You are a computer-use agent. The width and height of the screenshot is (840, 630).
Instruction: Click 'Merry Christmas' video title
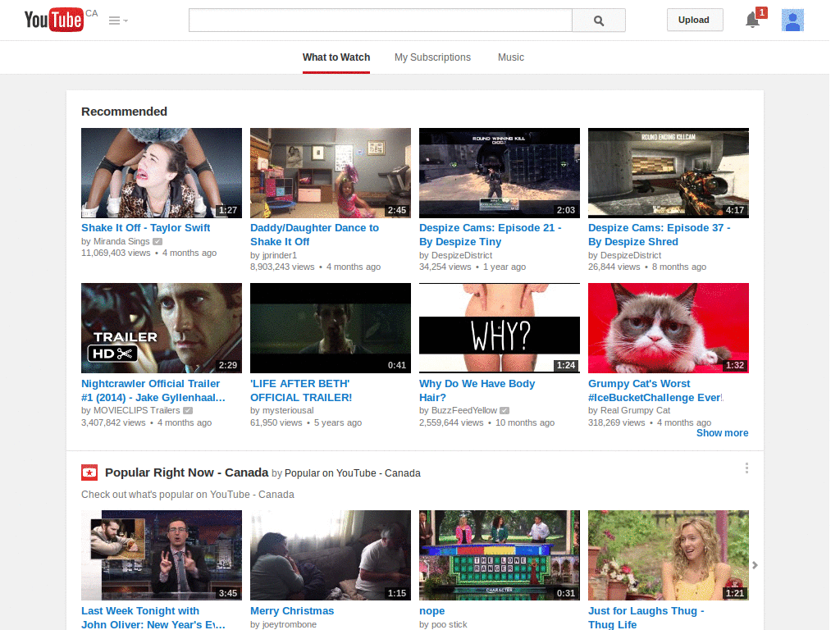click(292, 610)
